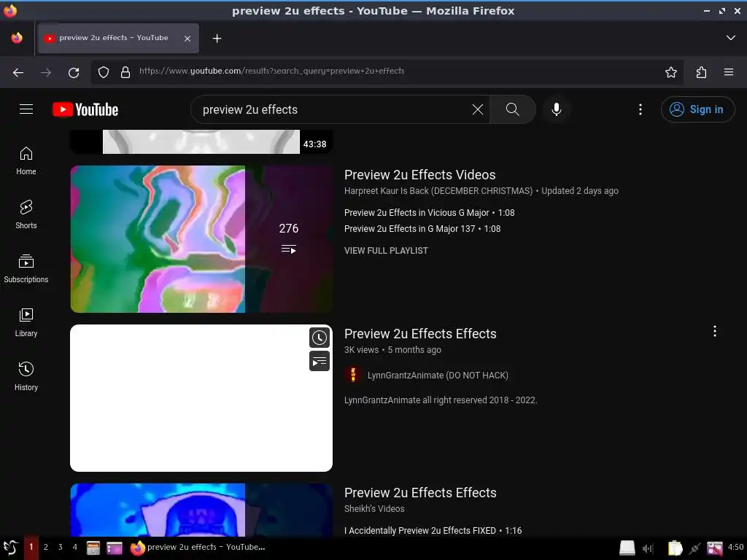The width and height of the screenshot is (747, 560).
Task: Open Preview 2u Effects in Vicious G Major
Action: [x=429, y=213]
